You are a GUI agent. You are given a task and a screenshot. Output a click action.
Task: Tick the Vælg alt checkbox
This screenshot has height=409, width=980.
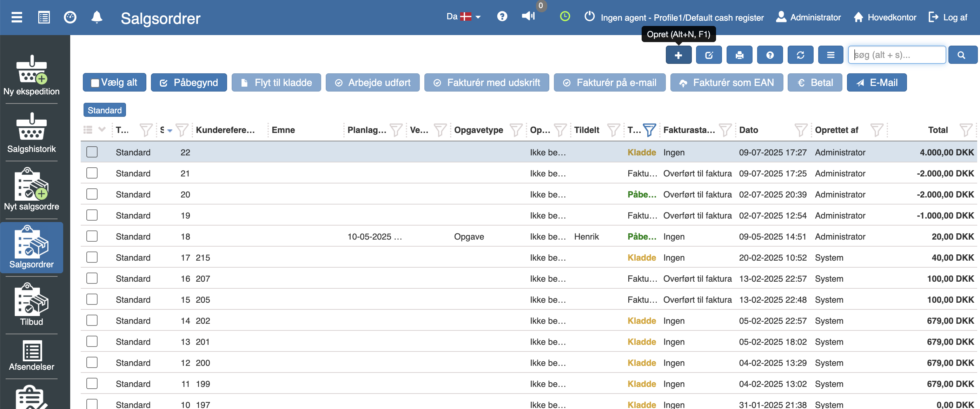(x=95, y=83)
